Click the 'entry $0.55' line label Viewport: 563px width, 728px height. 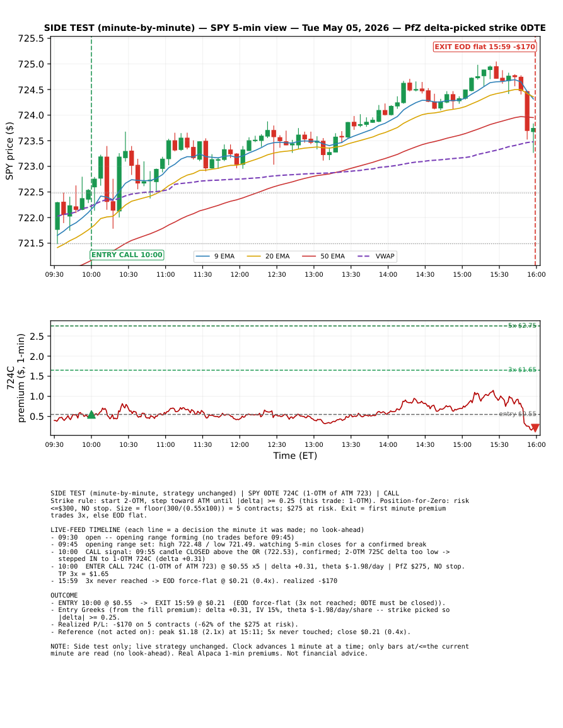[518, 414]
